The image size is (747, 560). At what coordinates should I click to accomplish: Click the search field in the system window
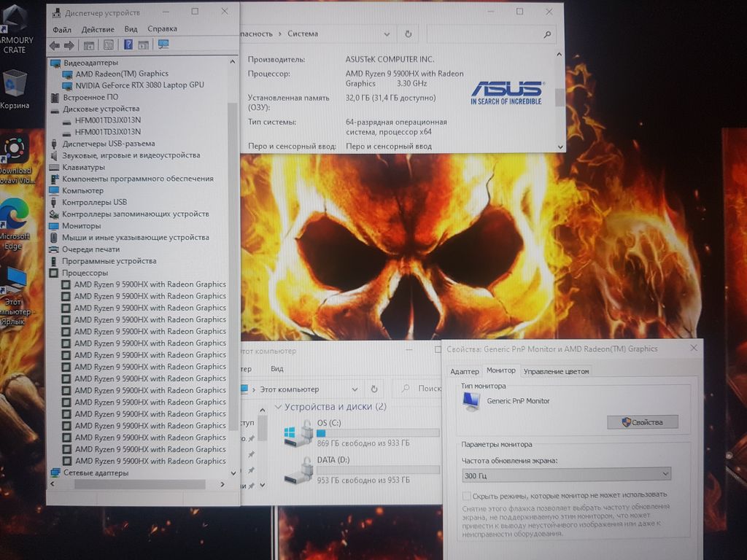pos(489,34)
